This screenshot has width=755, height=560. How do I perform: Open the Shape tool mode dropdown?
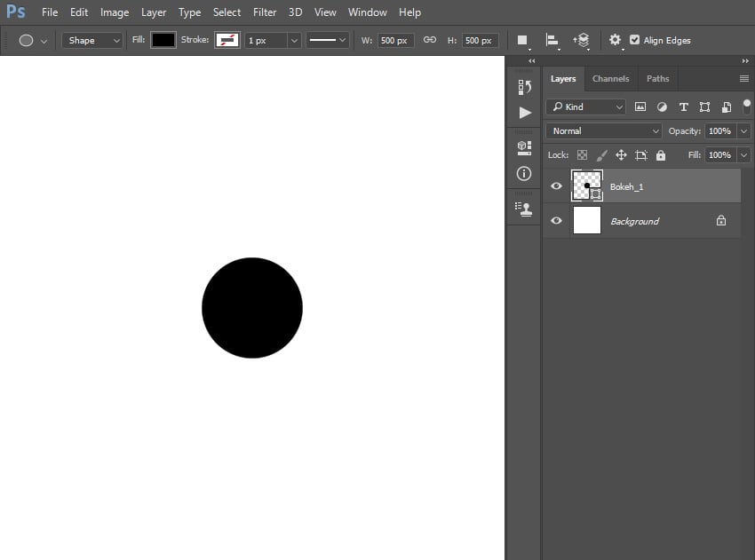(92, 40)
